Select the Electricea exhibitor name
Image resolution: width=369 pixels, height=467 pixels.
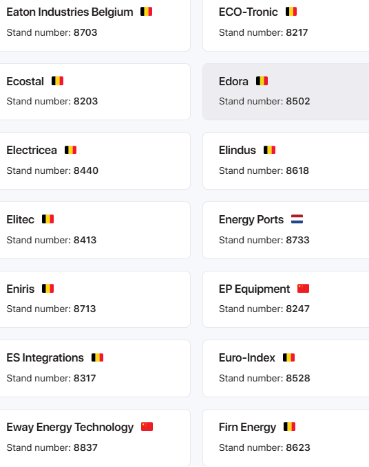[32, 150]
